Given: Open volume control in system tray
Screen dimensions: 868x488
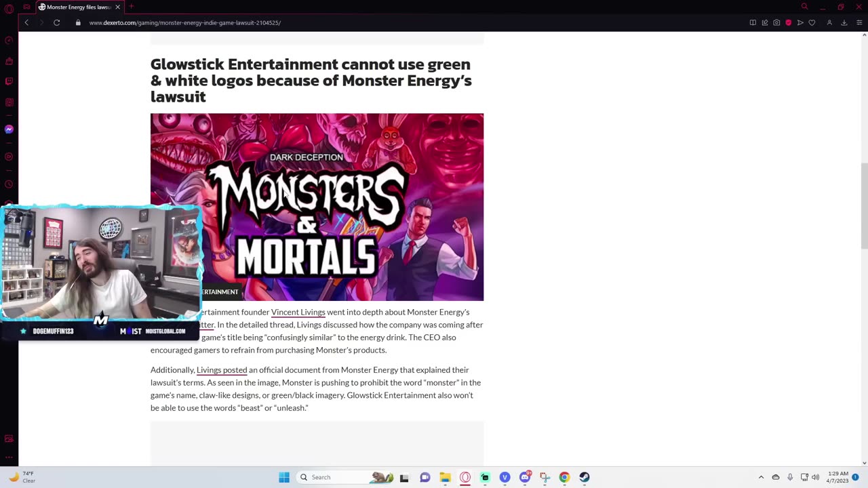Looking at the screenshot, I should tap(815, 477).
